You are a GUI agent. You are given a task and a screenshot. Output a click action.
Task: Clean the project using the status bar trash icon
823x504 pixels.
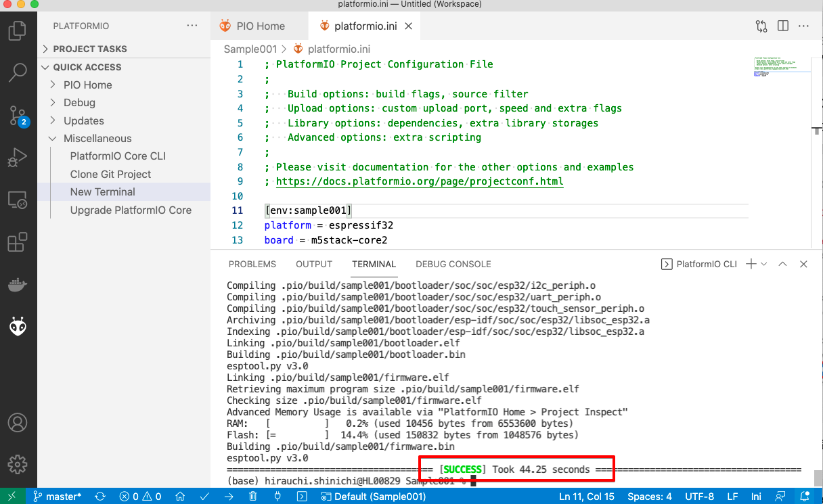tap(253, 496)
